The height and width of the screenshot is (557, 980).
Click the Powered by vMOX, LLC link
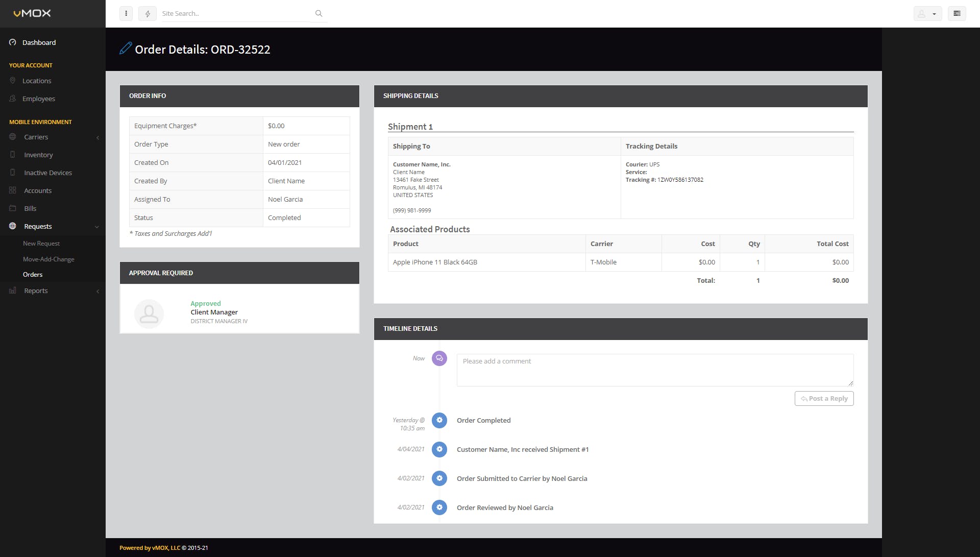click(x=150, y=548)
